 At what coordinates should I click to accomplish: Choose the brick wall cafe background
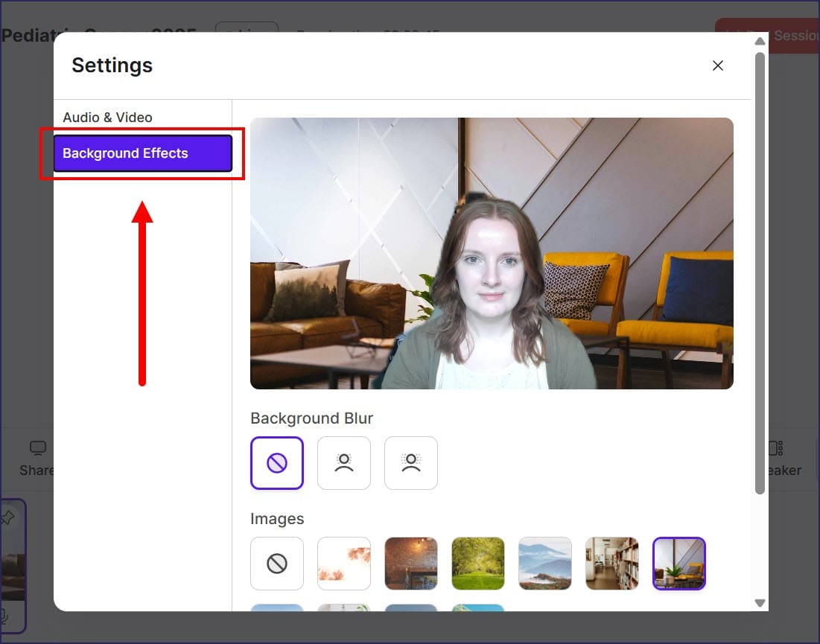[x=411, y=564]
